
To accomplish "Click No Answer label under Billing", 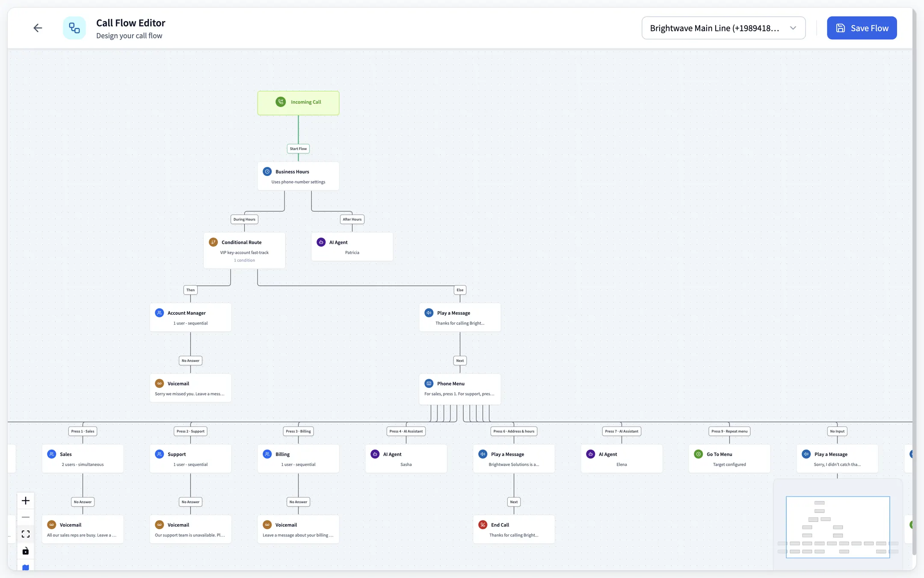I will pyautogui.click(x=298, y=502).
